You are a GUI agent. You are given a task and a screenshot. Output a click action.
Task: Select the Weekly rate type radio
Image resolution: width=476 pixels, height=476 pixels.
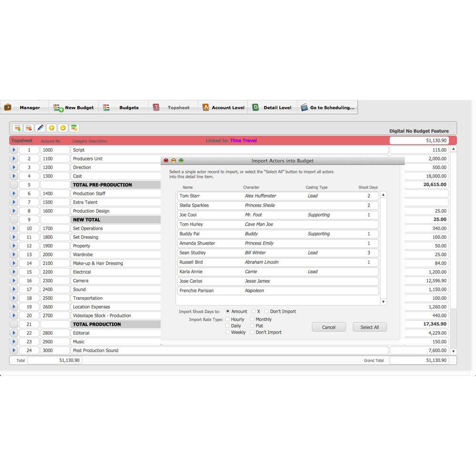coord(228,332)
